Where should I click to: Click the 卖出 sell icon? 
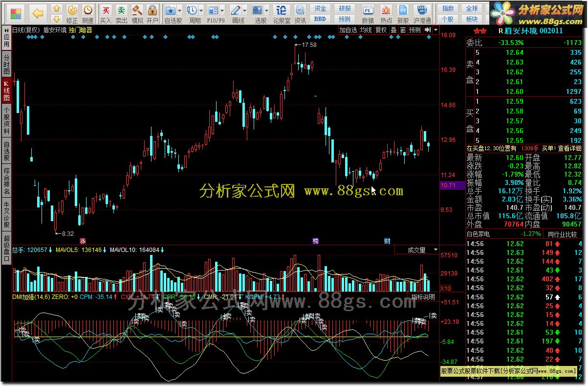pos(121,10)
